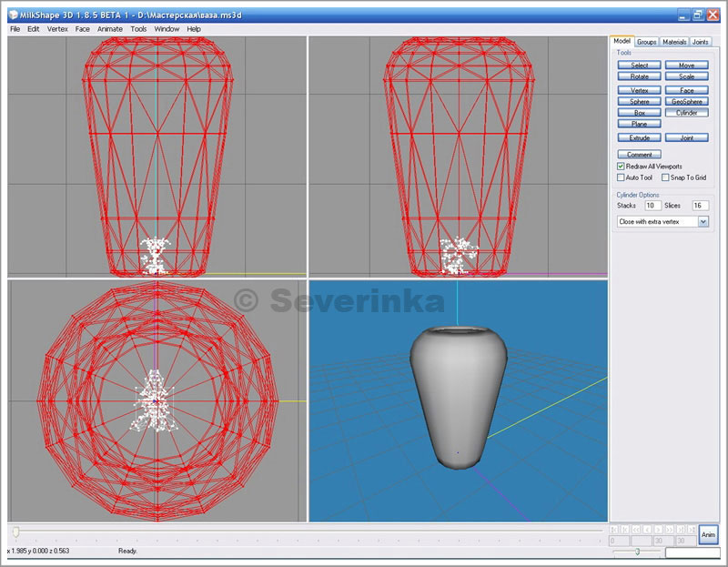728x567 pixels.
Task: Open the Groups tab
Action: pos(646,42)
